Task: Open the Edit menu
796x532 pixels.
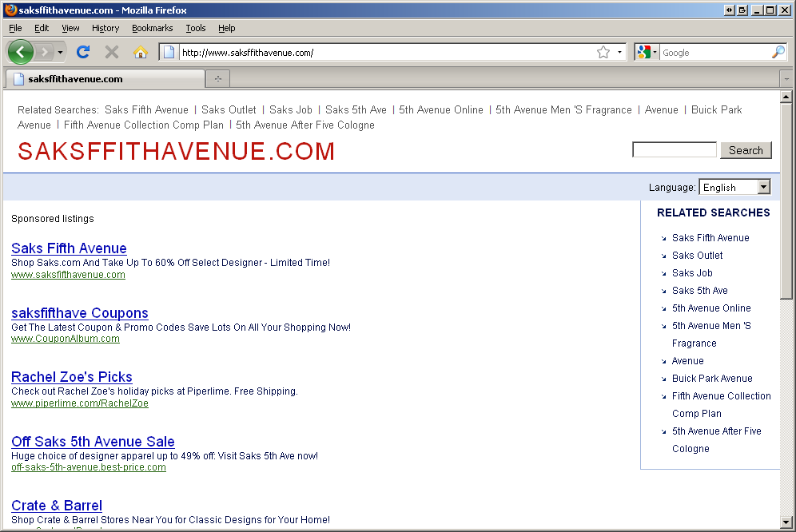Action: [x=42, y=28]
